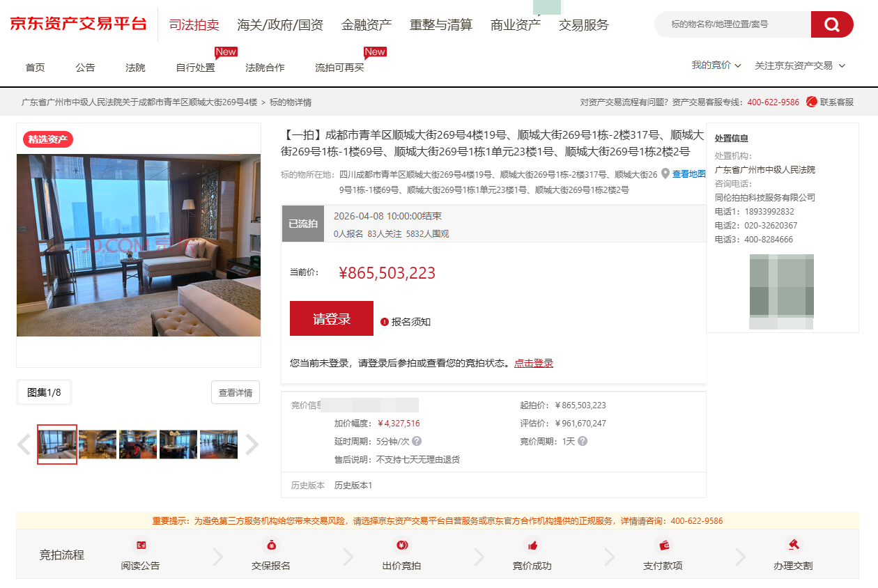Open the 查看地图 link

click(x=688, y=173)
